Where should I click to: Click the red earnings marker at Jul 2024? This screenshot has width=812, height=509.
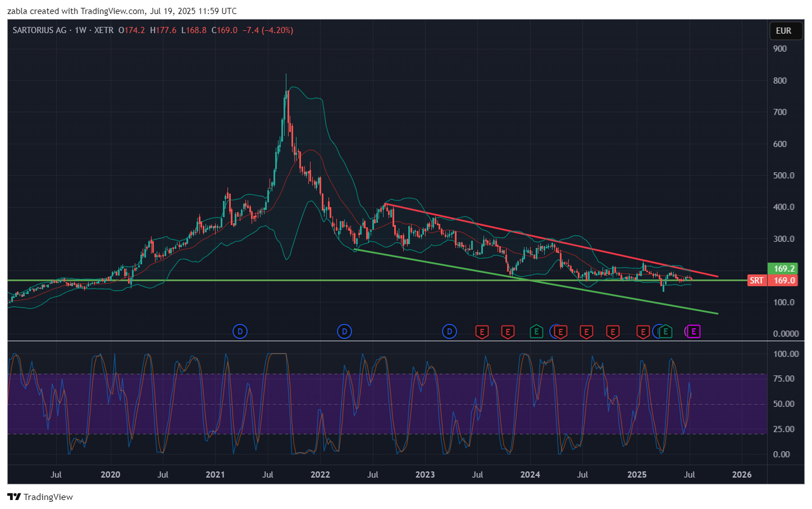[586, 332]
